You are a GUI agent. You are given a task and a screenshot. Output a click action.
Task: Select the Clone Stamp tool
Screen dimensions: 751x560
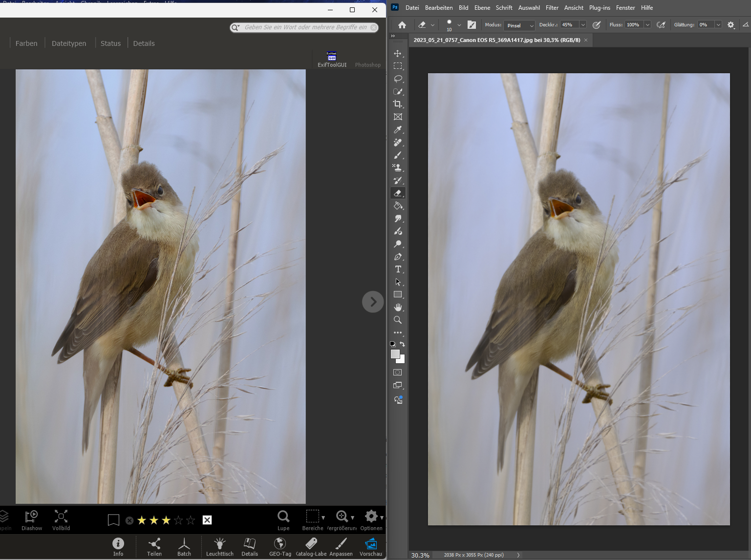398,167
